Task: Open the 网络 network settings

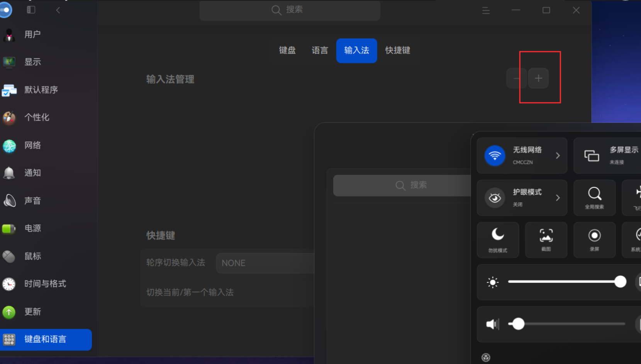Action: point(46,145)
